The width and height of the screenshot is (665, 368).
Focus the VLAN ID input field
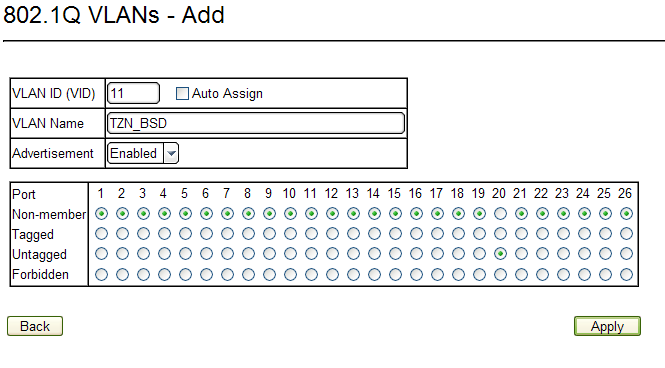tap(134, 93)
